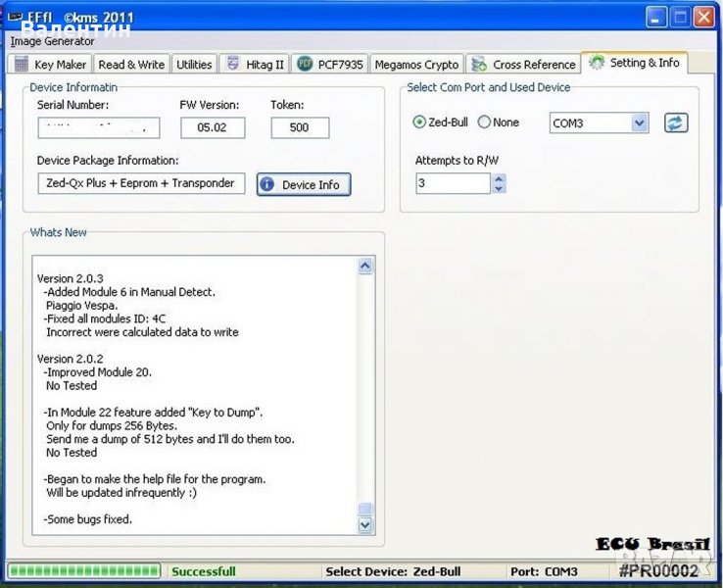Click the refresh COM ports icon

pyautogui.click(x=676, y=122)
